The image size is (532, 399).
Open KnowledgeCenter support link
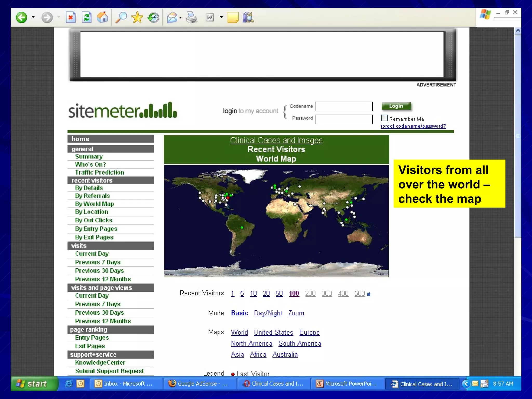(100, 363)
